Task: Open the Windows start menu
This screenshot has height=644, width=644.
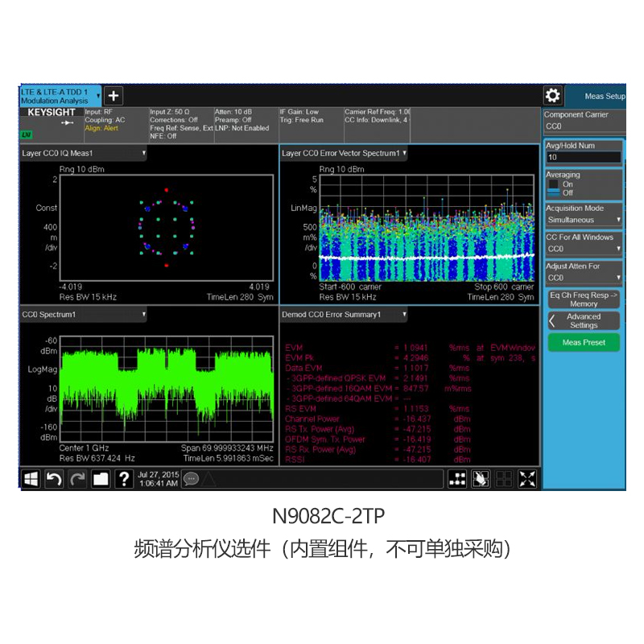Action: point(31,478)
